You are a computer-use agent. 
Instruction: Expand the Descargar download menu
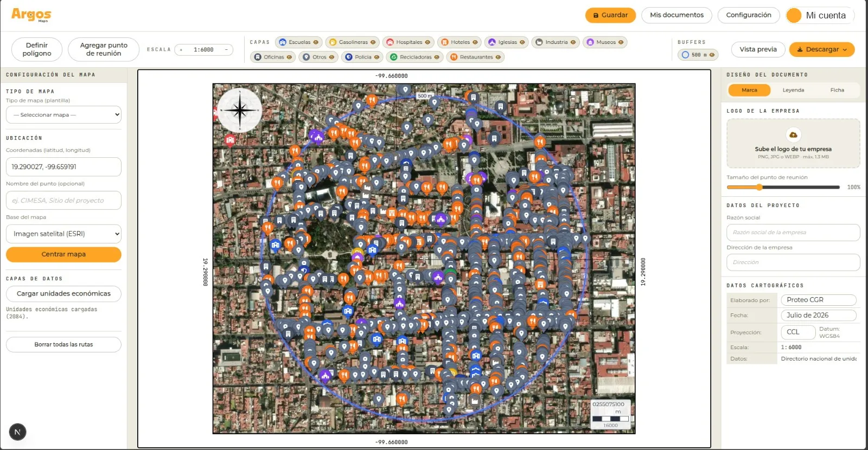tap(822, 49)
